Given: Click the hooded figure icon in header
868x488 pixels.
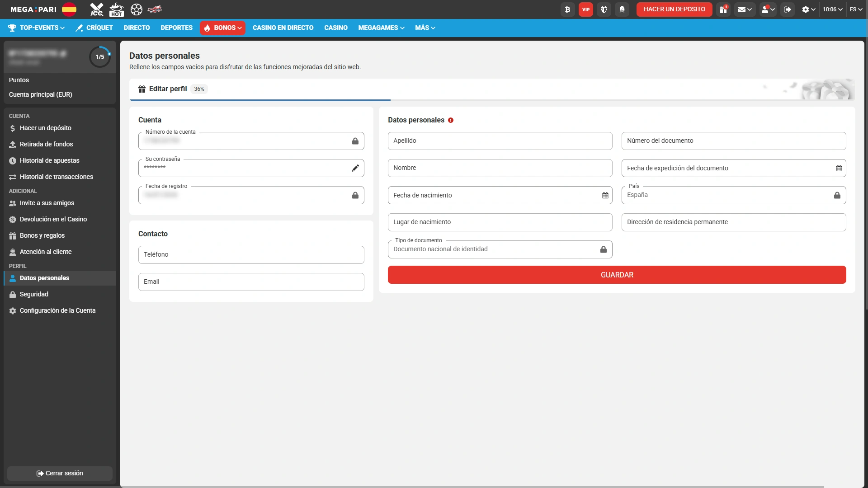Looking at the screenshot, I should point(622,9).
